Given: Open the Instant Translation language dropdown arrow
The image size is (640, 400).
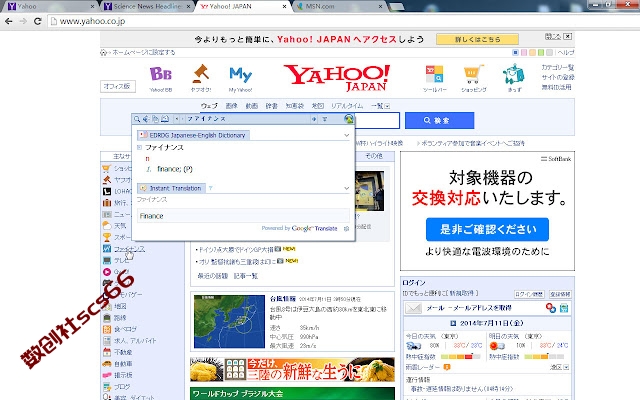Looking at the screenshot, I should 211,188.
